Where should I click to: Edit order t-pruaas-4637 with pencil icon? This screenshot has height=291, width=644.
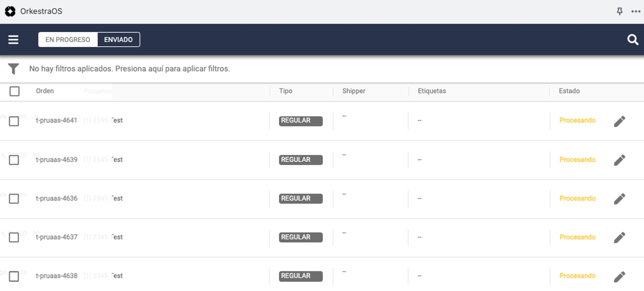[619, 237]
